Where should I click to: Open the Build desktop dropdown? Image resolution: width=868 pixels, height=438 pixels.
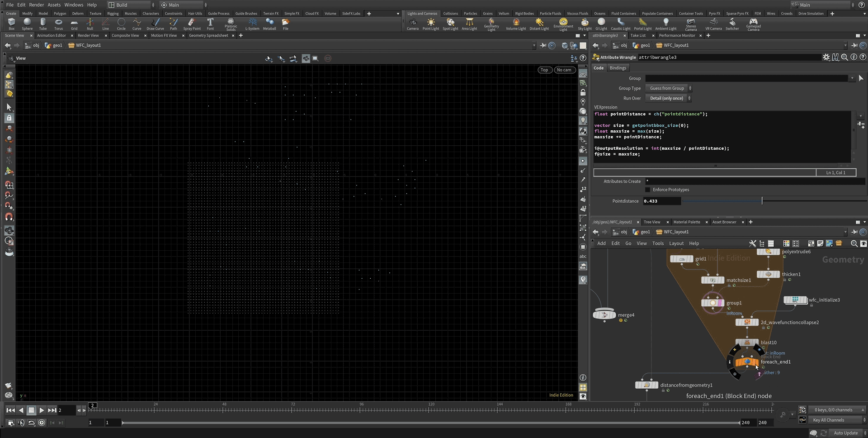tap(131, 5)
